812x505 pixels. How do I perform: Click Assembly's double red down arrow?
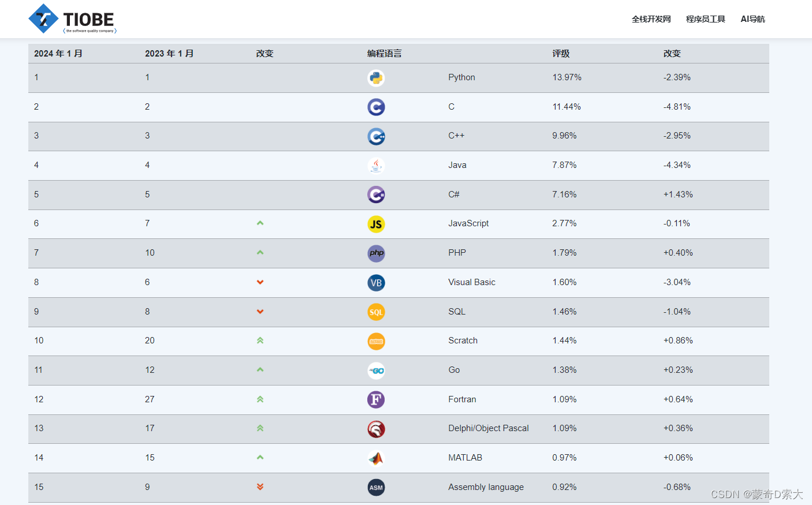point(260,487)
